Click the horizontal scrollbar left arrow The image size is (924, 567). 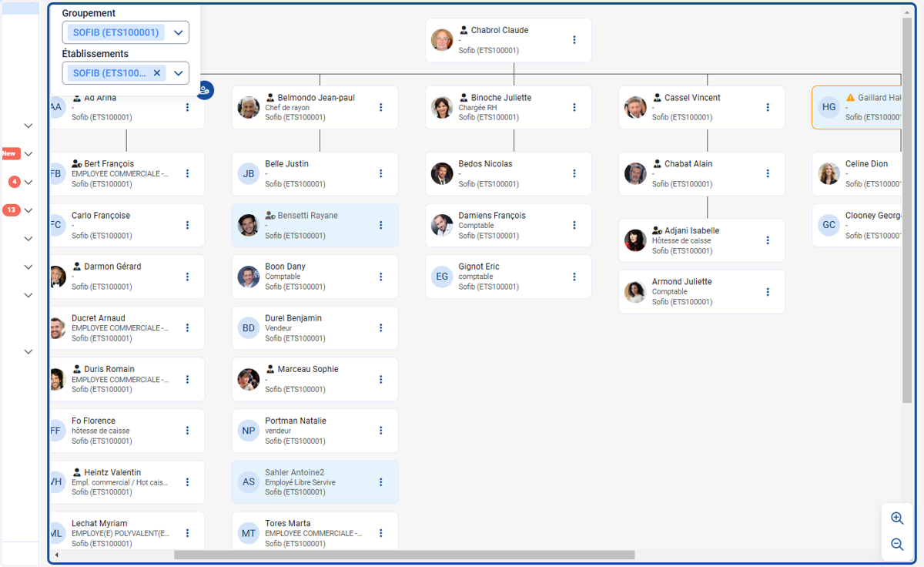[x=55, y=555]
